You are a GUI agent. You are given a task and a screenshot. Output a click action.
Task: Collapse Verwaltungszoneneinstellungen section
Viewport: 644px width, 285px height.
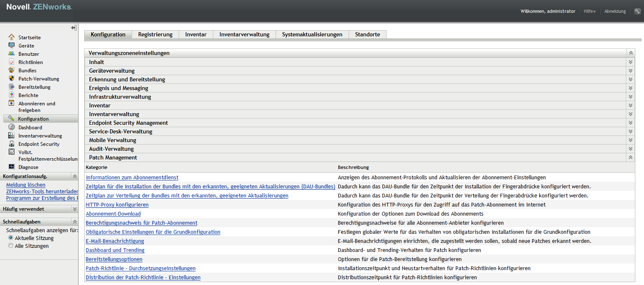(630, 53)
